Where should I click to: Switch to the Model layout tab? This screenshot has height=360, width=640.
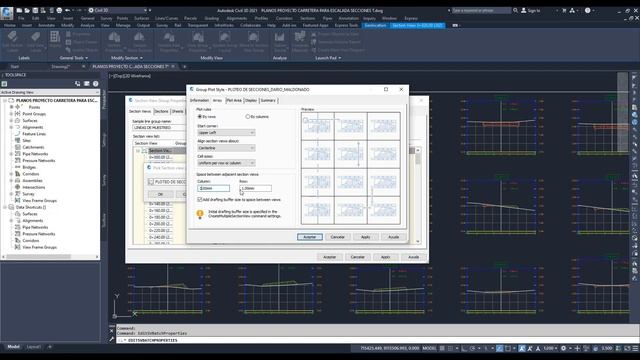coord(13,347)
